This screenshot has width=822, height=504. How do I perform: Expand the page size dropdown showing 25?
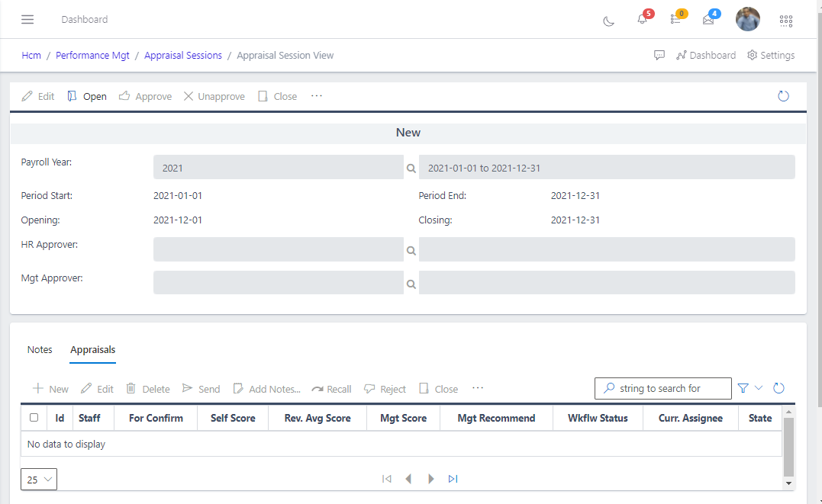click(38, 479)
